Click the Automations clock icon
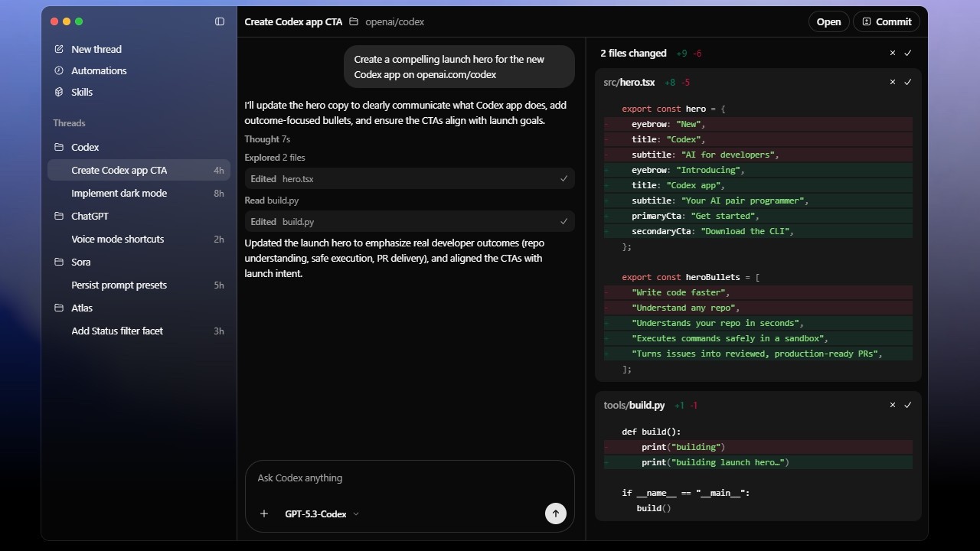The width and height of the screenshot is (980, 551). 59,70
